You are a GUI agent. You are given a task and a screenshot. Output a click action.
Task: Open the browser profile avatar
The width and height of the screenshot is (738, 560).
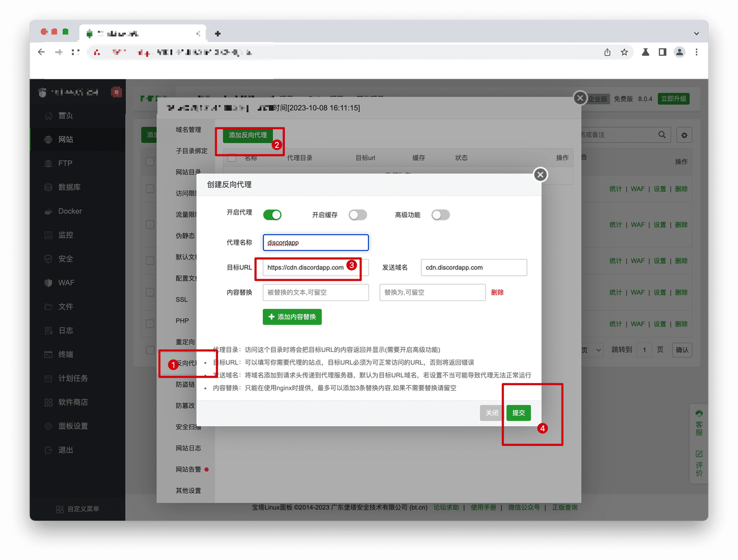[x=680, y=52]
